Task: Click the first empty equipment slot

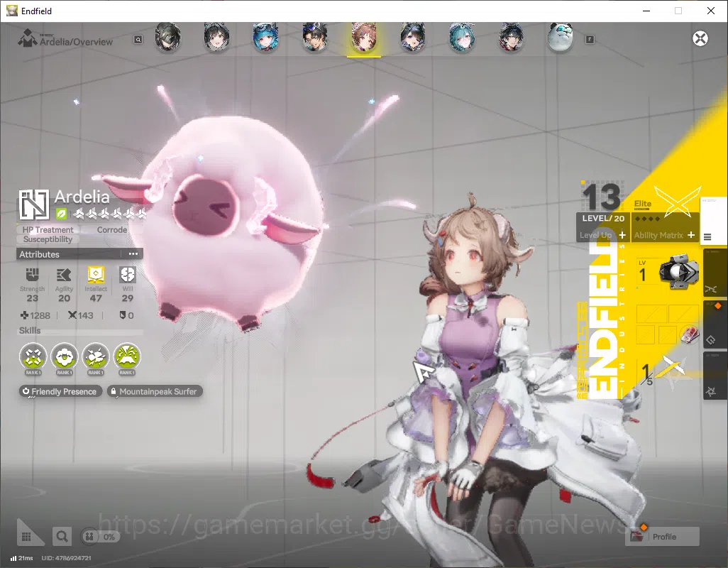Action: pyautogui.click(x=651, y=314)
